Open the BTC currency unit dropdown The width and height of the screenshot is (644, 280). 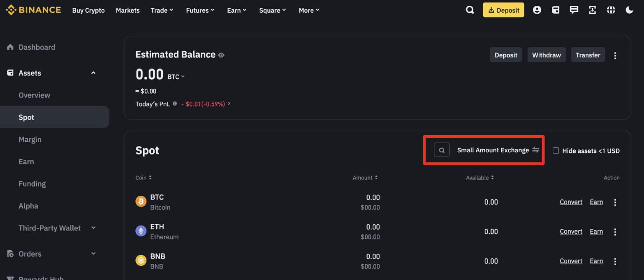point(176,77)
